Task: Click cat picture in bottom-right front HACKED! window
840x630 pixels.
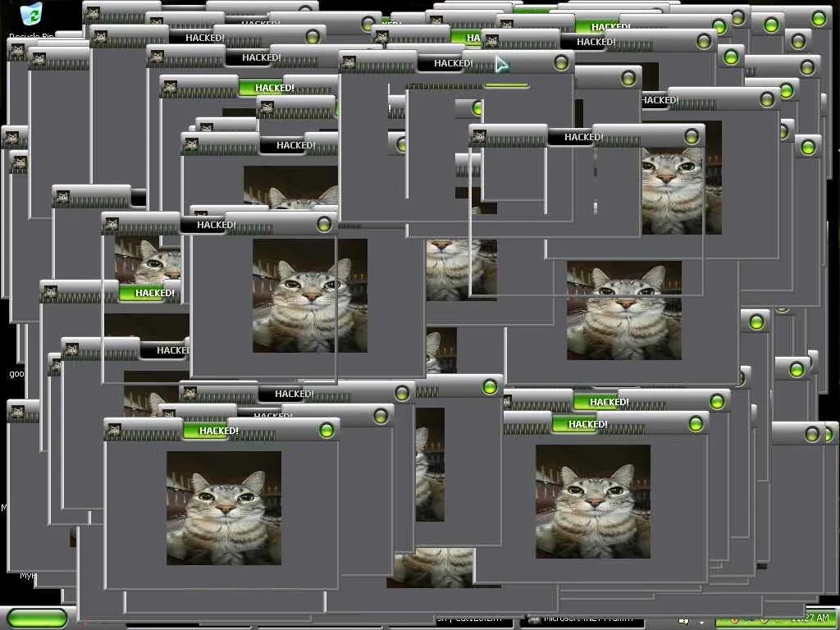Action: (x=593, y=501)
